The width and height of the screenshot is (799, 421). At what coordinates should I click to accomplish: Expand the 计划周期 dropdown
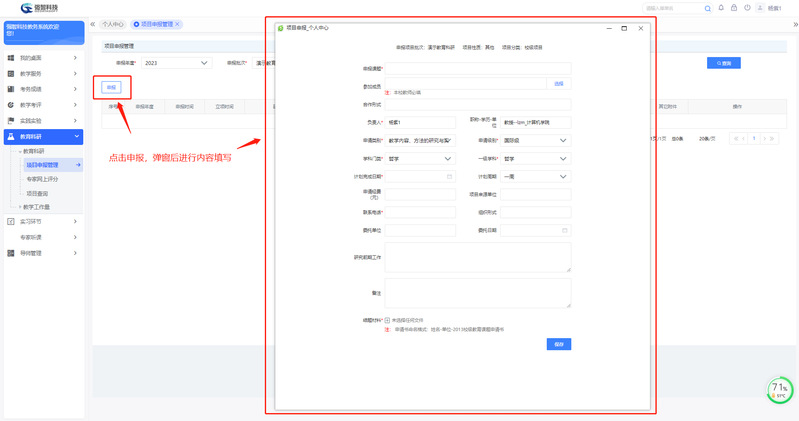535,176
